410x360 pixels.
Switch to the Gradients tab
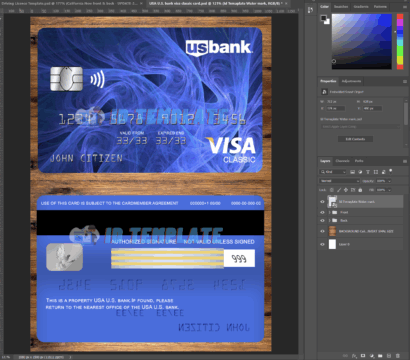pyautogui.click(x=361, y=7)
